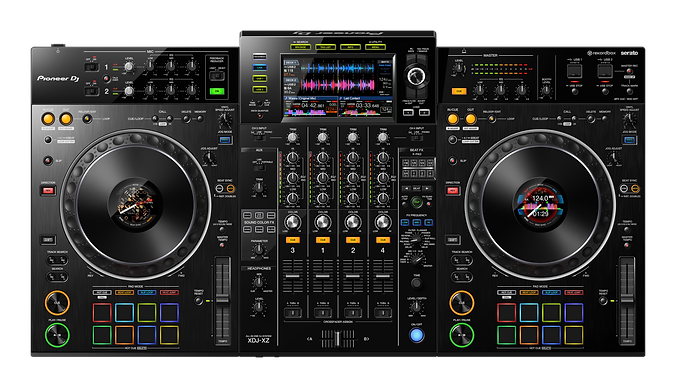The width and height of the screenshot is (676, 388).
Task: Tap the yellow bottom-row pad on left deck
Action: coord(169,335)
